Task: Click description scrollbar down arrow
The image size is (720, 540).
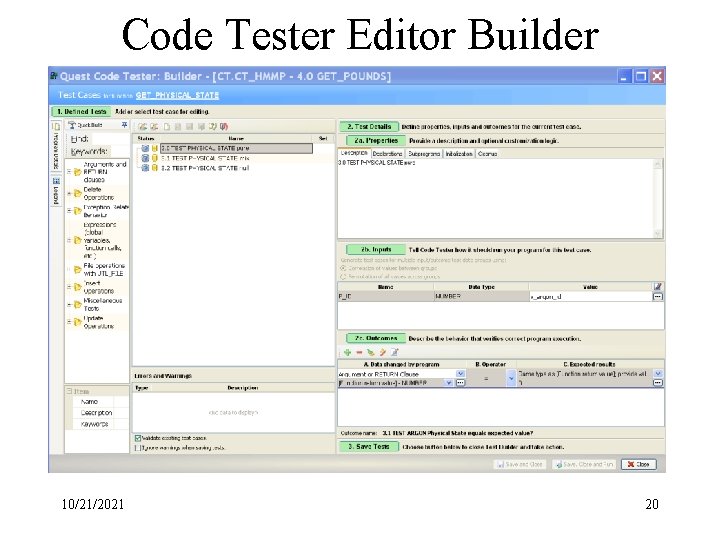Action: (658, 234)
